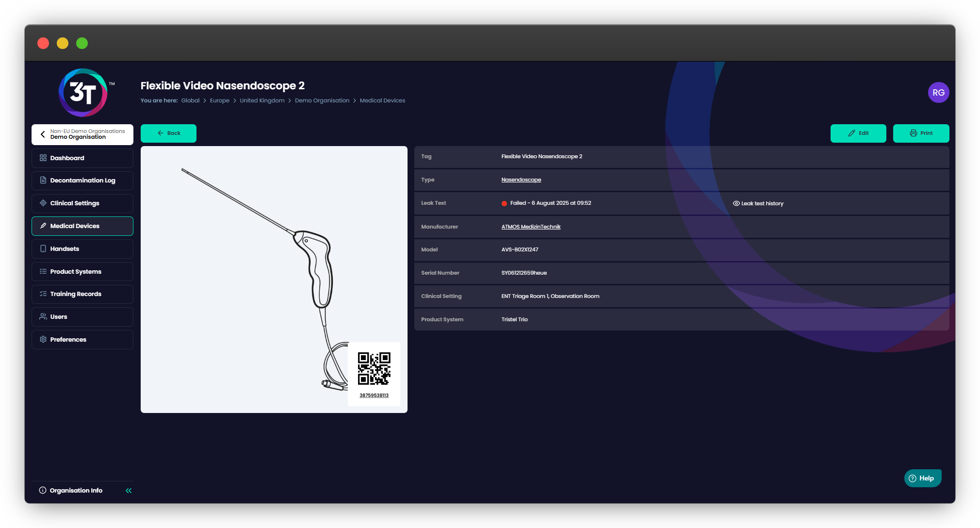Click the Tristel Trio product system value
Screen dimensions: 980x528
pyautogui.click(x=514, y=319)
